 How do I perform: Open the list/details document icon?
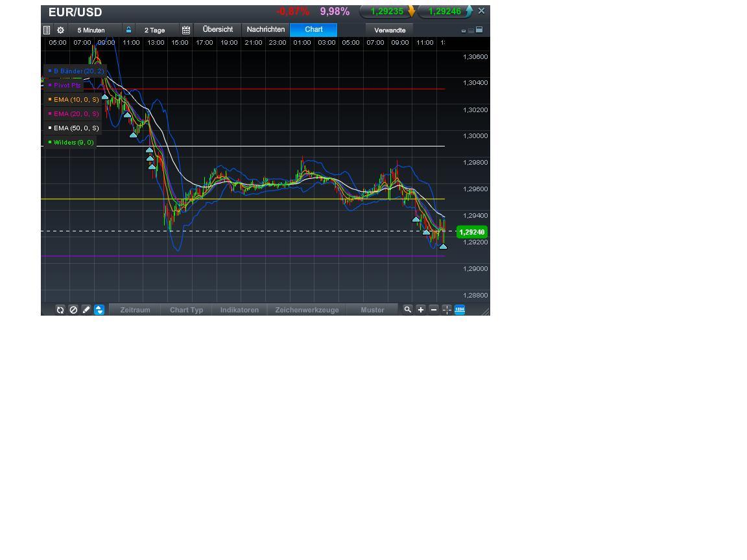(x=47, y=30)
